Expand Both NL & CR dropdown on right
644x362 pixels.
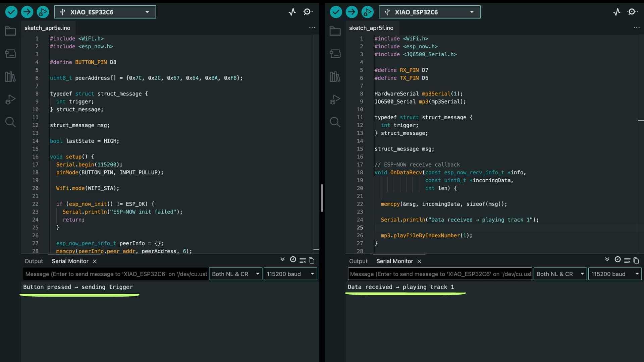coord(560,274)
